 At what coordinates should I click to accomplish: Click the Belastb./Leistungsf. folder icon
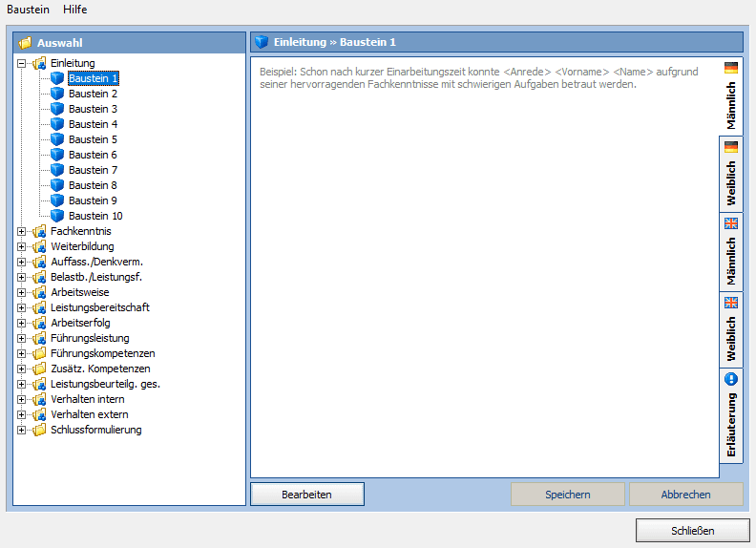pyautogui.click(x=39, y=277)
